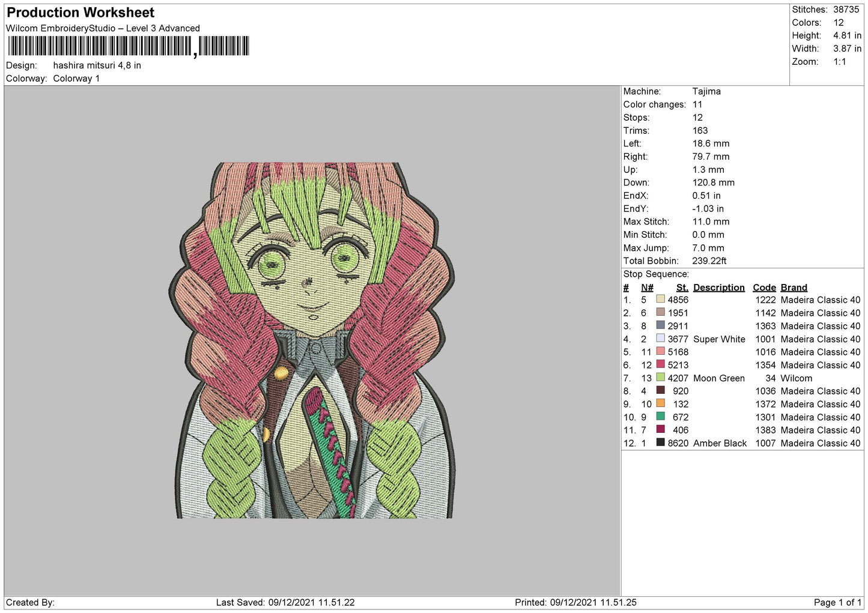Click the Amber Black color swatch
The height and width of the screenshot is (613, 868).
(661, 442)
